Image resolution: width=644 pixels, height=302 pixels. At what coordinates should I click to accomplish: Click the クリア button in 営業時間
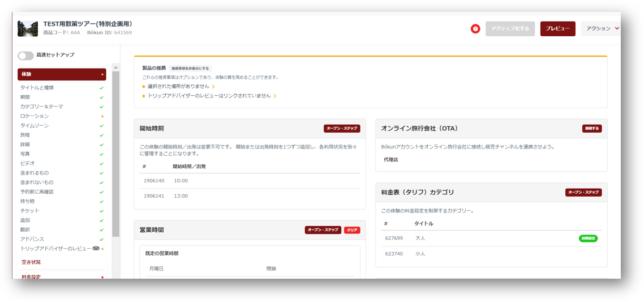pos(352,230)
